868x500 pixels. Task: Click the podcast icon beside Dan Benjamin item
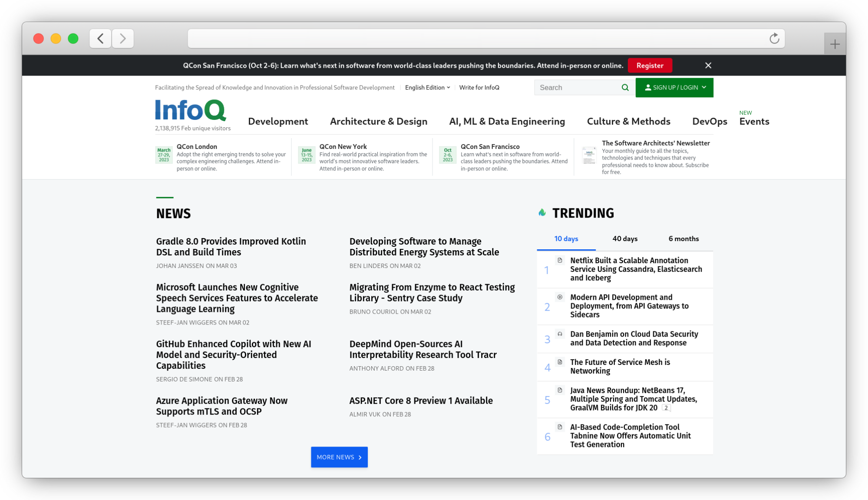(x=560, y=334)
